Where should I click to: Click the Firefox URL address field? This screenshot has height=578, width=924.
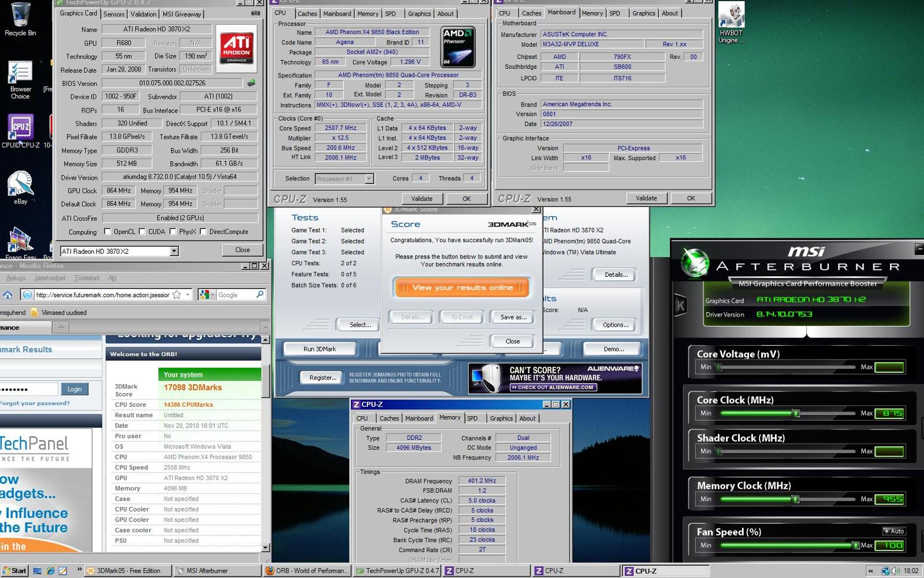click(103, 295)
